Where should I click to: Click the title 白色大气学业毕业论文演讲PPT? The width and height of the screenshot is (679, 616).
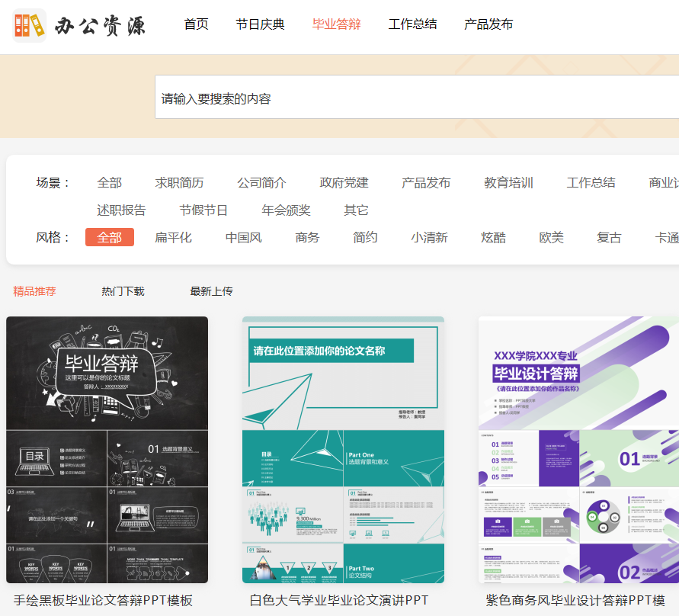[x=338, y=601]
